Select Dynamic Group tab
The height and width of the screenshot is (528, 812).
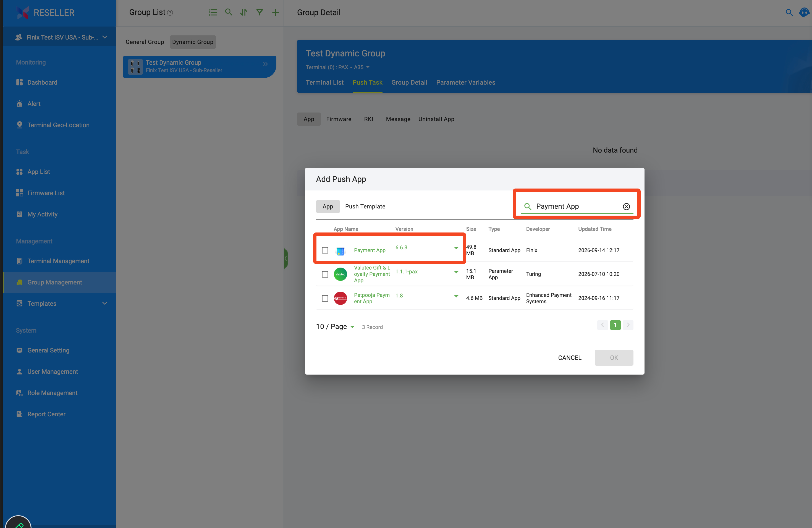coord(192,42)
